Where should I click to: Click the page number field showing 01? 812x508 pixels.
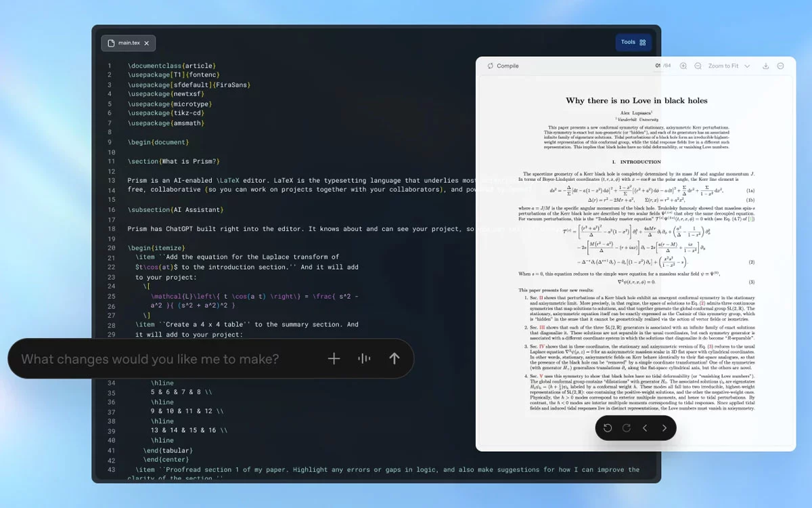coord(658,66)
